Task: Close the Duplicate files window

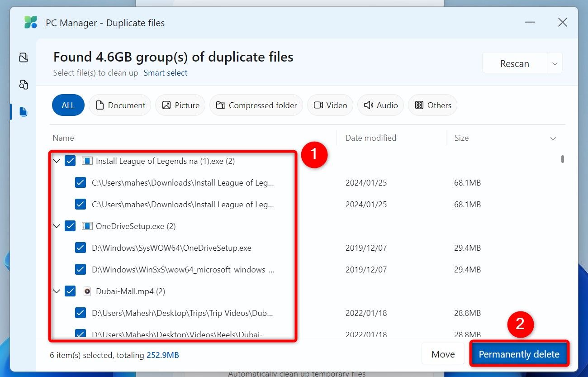Action: (562, 22)
